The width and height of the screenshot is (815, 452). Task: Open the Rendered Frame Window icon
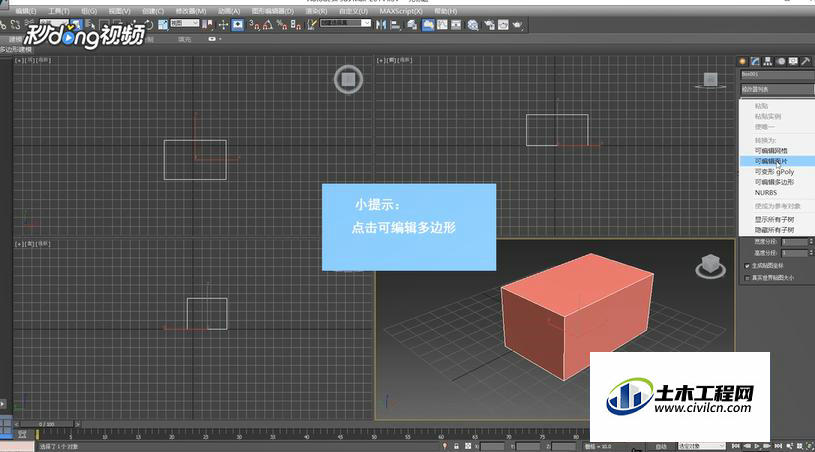click(503, 24)
